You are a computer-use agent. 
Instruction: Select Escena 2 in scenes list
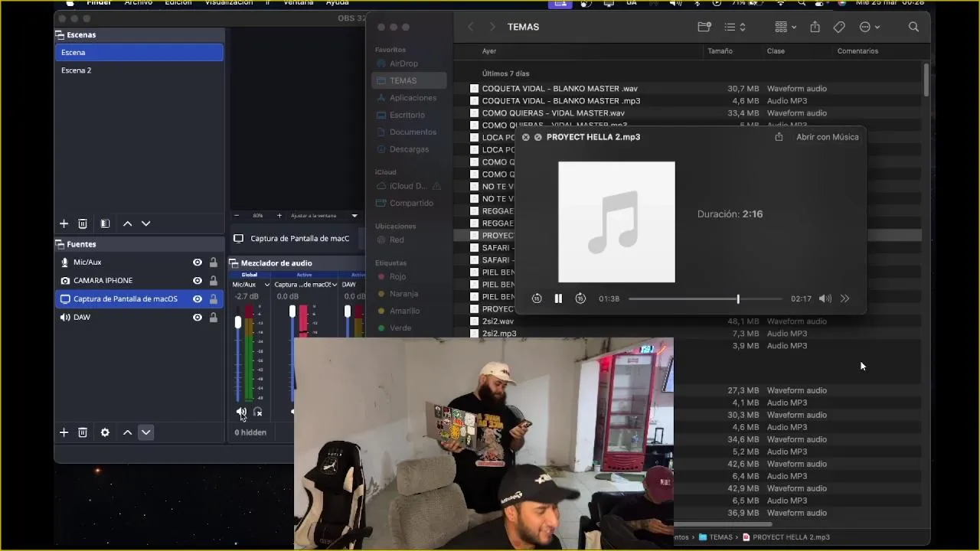click(x=139, y=70)
